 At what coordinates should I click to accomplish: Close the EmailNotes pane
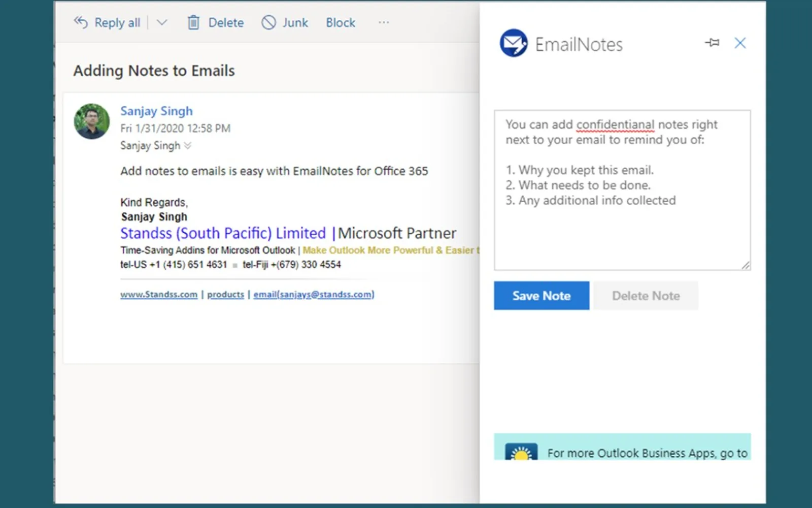click(740, 43)
